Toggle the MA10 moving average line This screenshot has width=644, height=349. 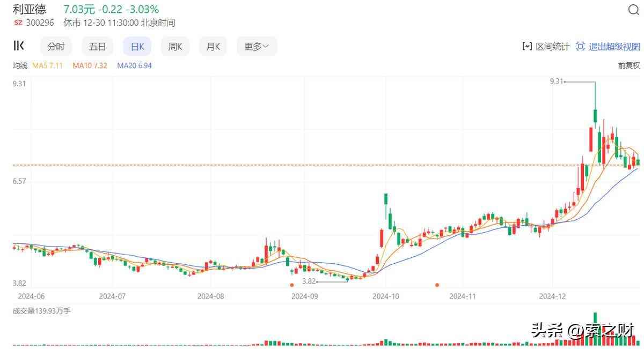coord(90,65)
